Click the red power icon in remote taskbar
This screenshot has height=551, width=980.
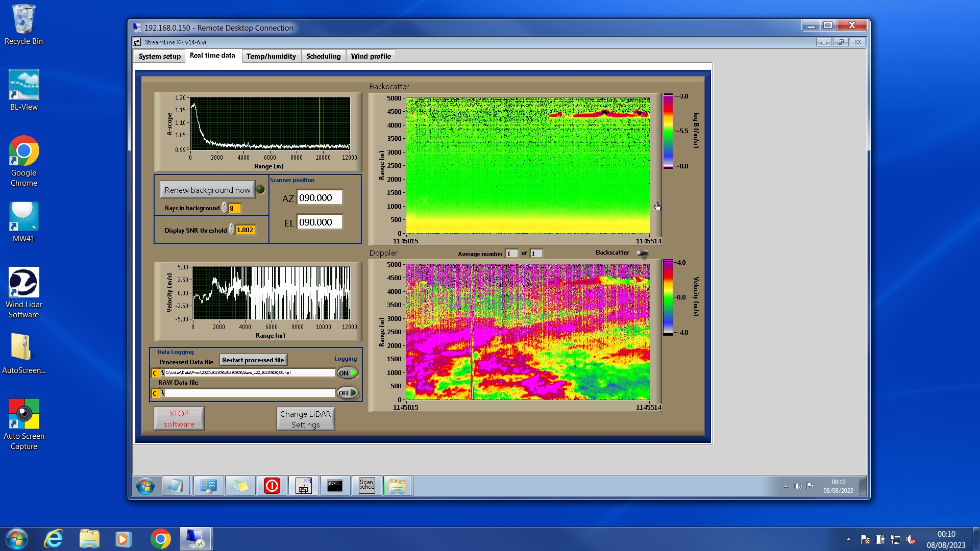tap(272, 486)
